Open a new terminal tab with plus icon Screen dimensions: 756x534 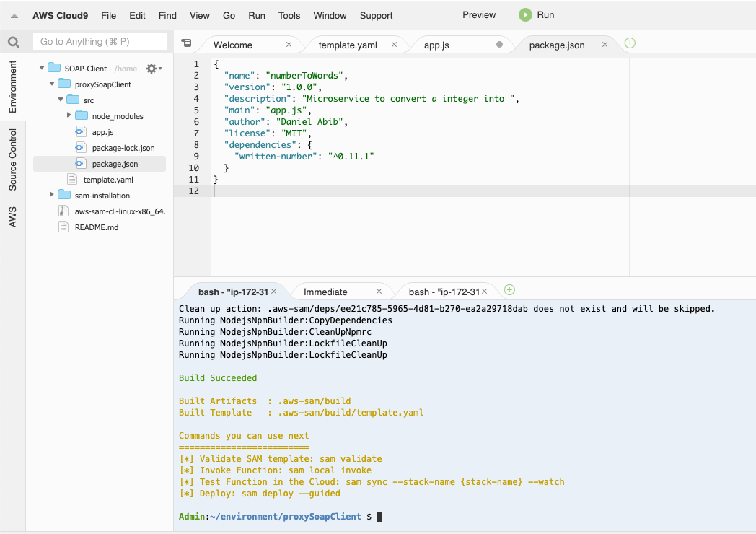(509, 290)
